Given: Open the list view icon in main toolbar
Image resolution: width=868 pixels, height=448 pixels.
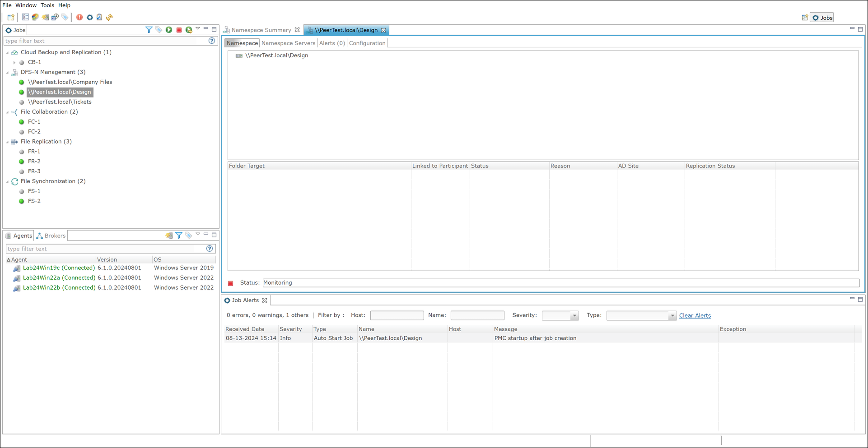Looking at the screenshot, I should [25, 17].
